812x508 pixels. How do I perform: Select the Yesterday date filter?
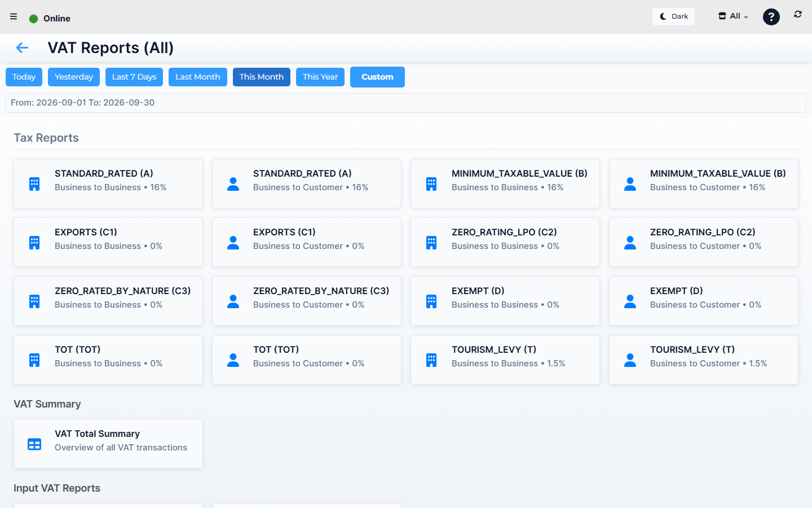click(74, 77)
